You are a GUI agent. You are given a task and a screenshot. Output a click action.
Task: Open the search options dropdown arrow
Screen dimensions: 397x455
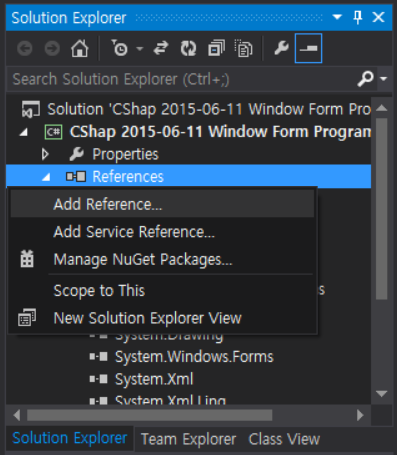(383, 79)
